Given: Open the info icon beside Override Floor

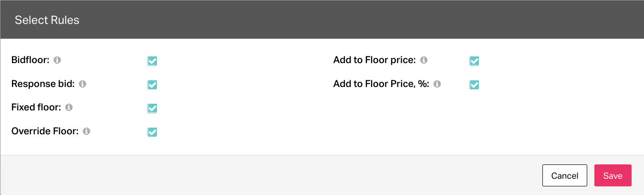Looking at the screenshot, I should [86, 131].
